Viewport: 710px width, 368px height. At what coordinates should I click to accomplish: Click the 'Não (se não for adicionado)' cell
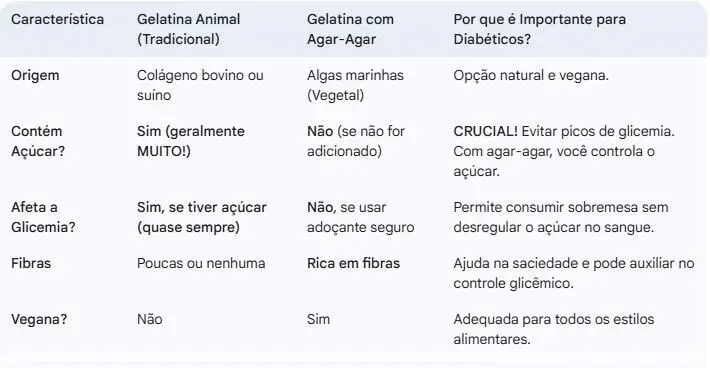[x=356, y=141]
